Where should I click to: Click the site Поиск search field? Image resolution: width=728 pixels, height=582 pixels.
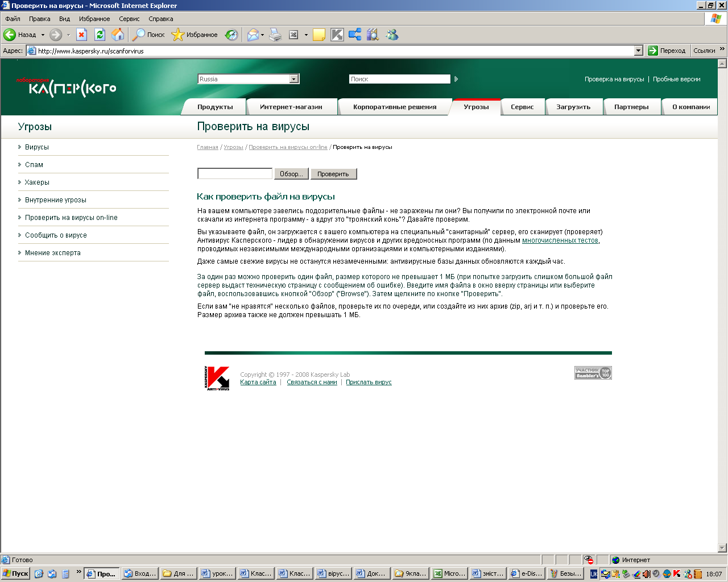[x=400, y=79]
